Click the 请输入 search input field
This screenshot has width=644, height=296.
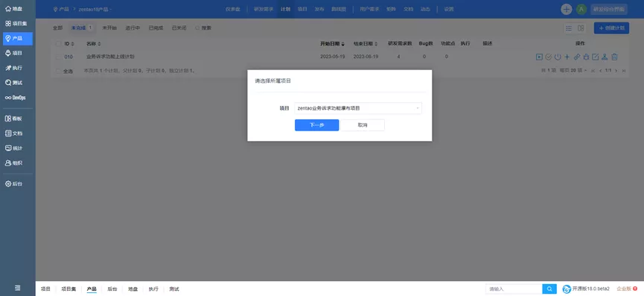pos(514,289)
